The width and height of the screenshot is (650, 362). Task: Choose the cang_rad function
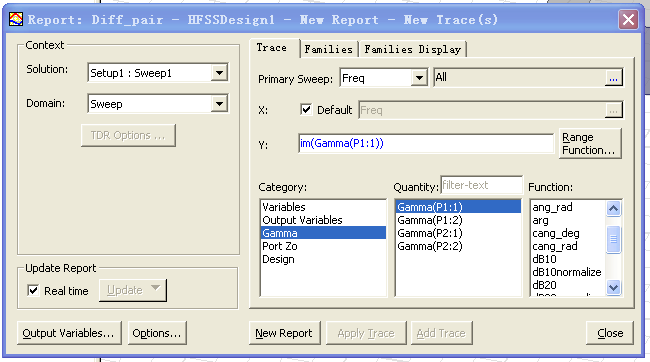tap(568, 246)
